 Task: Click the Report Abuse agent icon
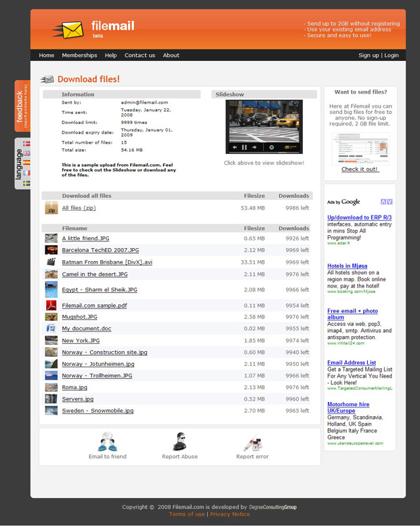point(180,442)
